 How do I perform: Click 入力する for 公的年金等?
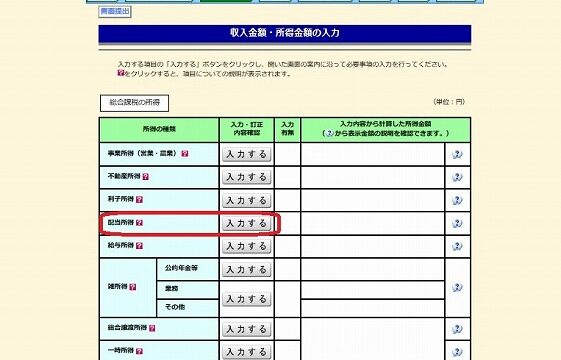[247, 269]
